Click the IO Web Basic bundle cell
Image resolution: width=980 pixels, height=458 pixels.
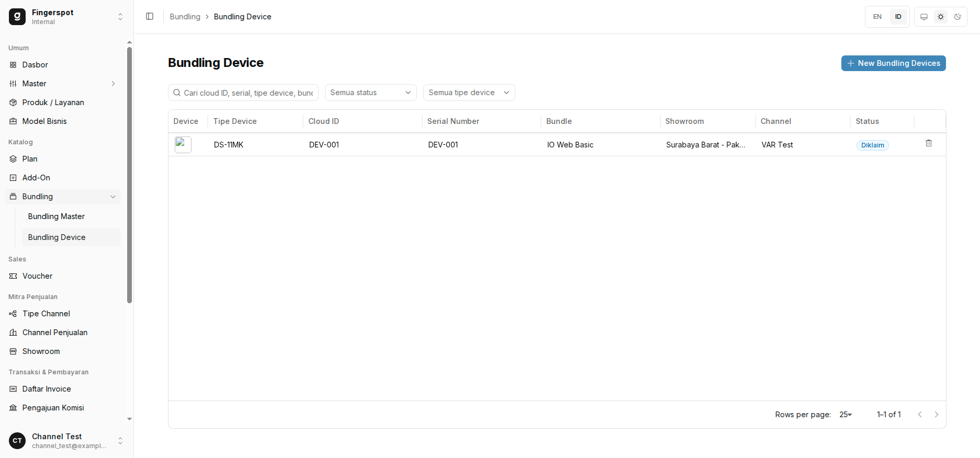[570, 145]
